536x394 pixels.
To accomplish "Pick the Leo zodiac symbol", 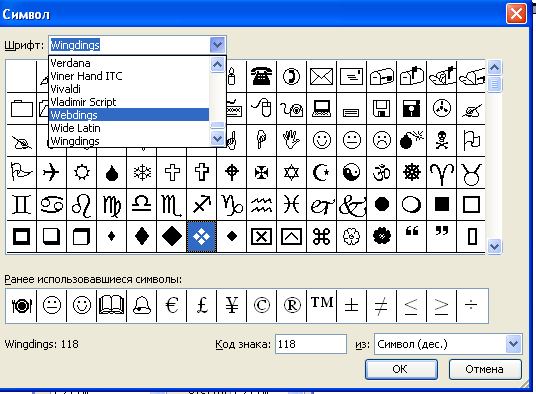I will click(82, 206).
